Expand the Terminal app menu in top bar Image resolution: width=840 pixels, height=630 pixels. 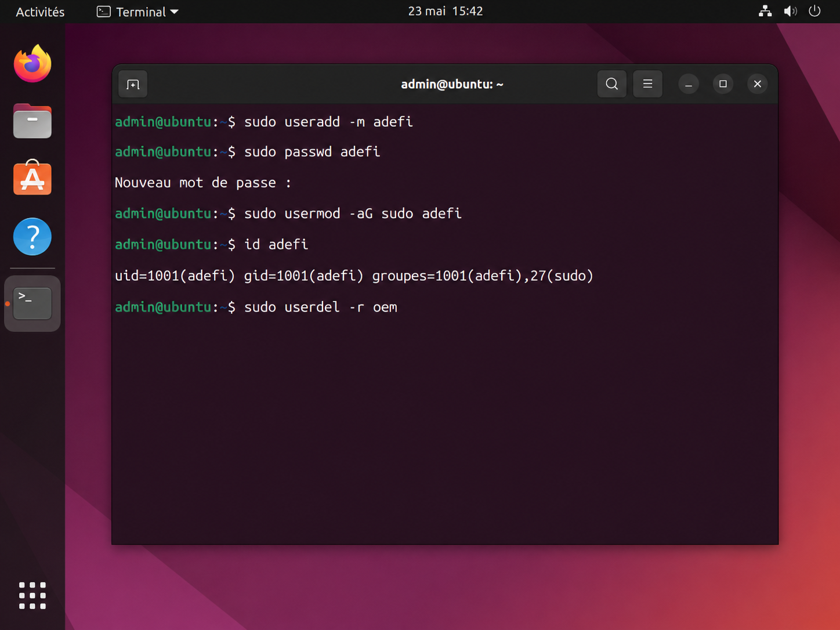point(137,12)
